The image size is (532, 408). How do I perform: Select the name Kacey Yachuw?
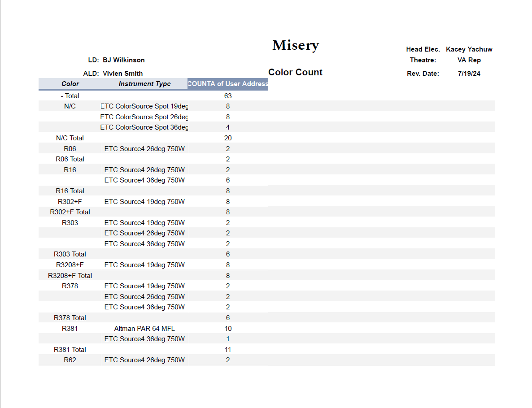[469, 49]
